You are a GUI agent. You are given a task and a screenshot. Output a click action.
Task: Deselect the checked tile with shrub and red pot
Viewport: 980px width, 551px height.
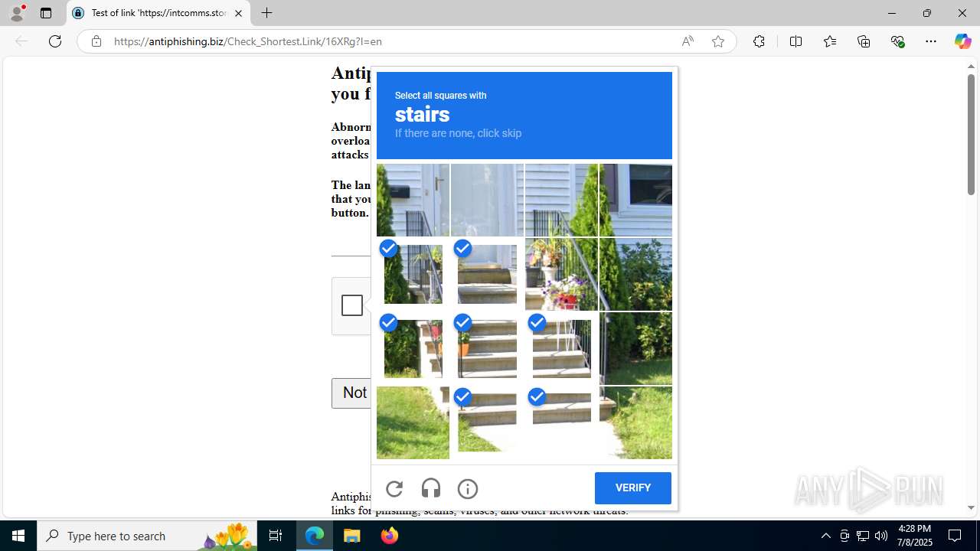413,348
